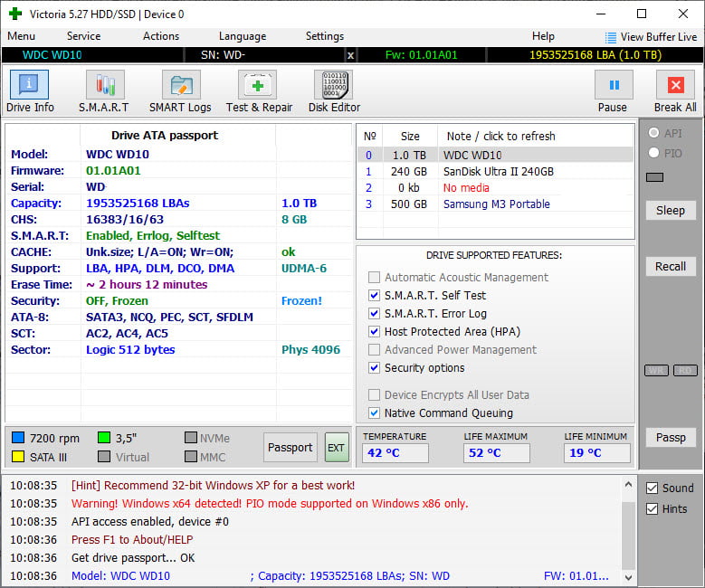Switch to Test & Repair tool
Screen dimensions: 705x588
point(257,84)
